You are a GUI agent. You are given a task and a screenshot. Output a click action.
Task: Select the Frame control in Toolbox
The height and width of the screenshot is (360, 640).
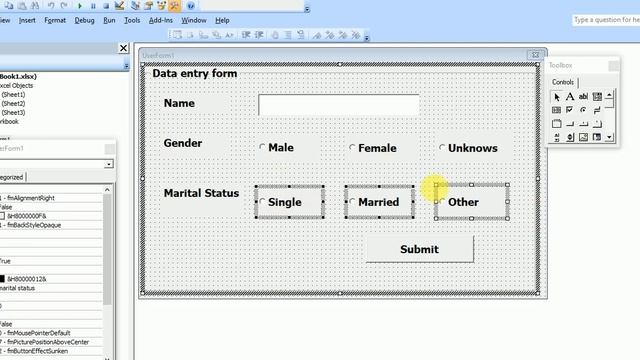[x=556, y=124]
